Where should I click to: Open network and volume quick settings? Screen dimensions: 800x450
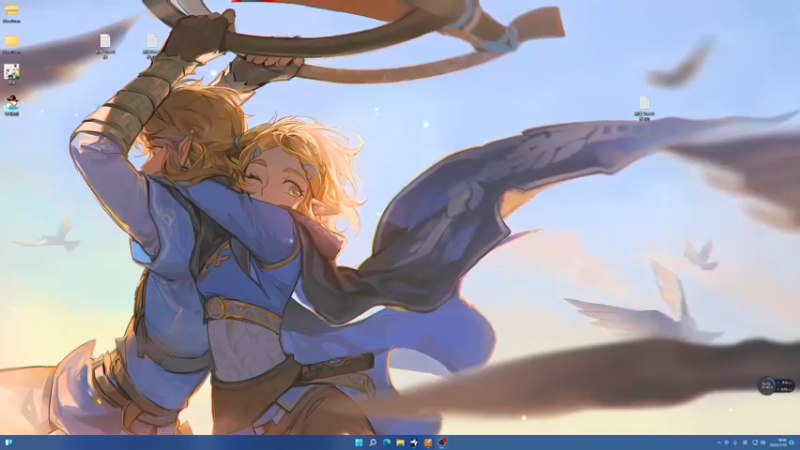pos(759,442)
